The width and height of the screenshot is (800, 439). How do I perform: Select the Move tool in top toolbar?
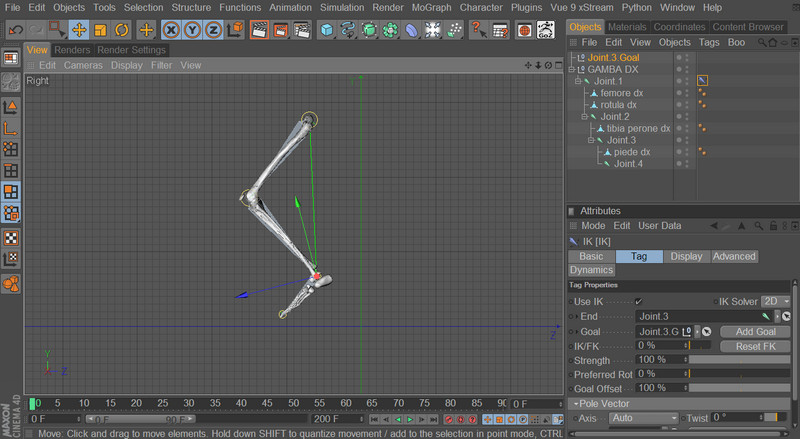pos(78,29)
